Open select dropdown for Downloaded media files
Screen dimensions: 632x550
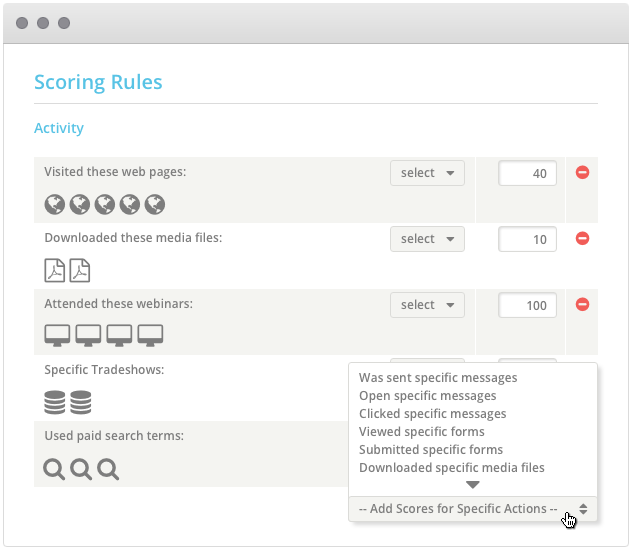coord(427,239)
